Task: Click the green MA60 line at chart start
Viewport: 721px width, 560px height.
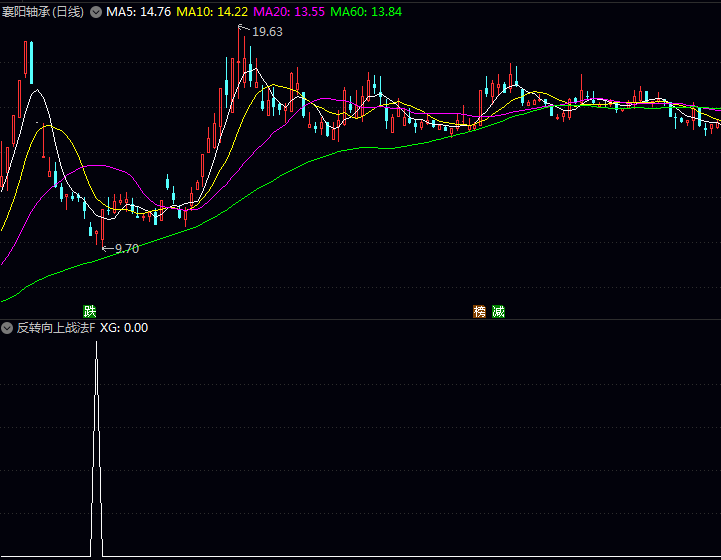Action: [9, 298]
